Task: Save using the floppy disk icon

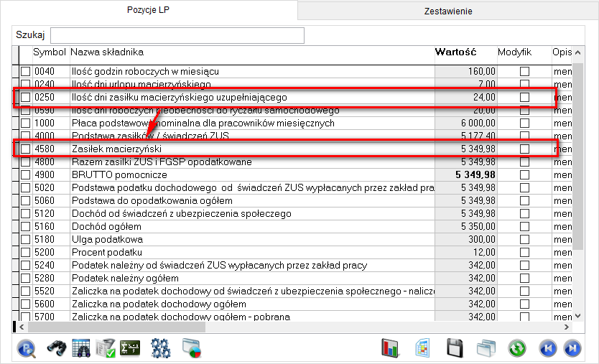Action: click(455, 348)
